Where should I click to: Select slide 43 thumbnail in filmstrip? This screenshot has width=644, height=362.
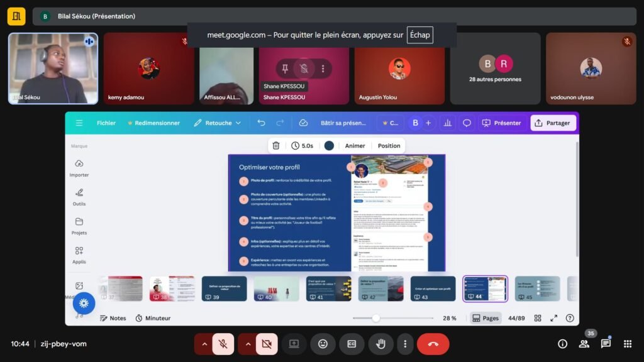click(433, 289)
